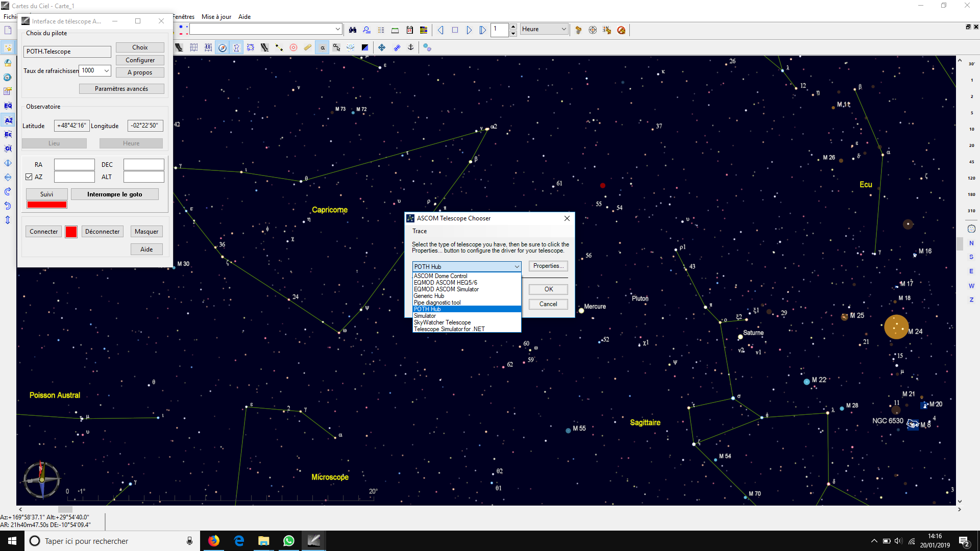Open the Aide menu
The image size is (980, 551).
(x=244, y=17)
